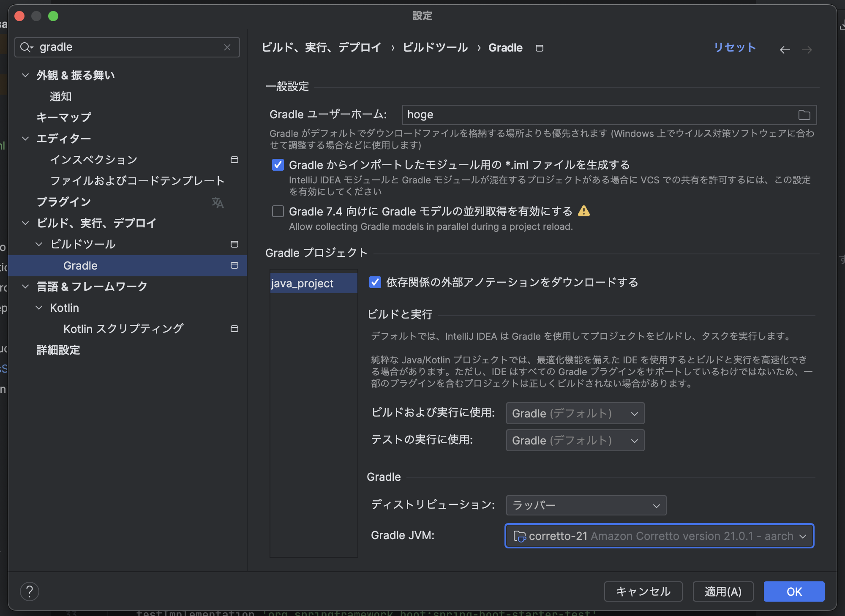Viewport: 845px width, 616px height.
Task: Open the Gradle JVM dropdown
Action: 659,536
